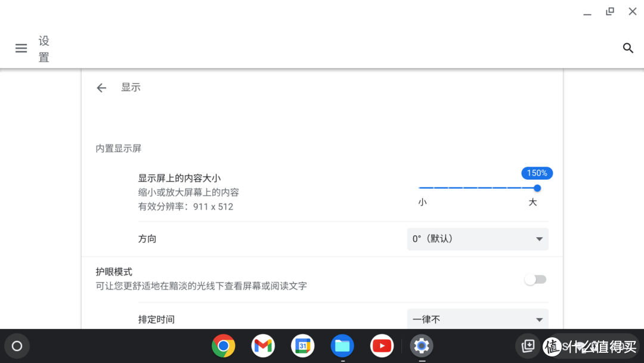Screen dimensions: 644x363
Task: Open Chrome from the shelf
Action: pyautogui.click(x=223, y=346)
